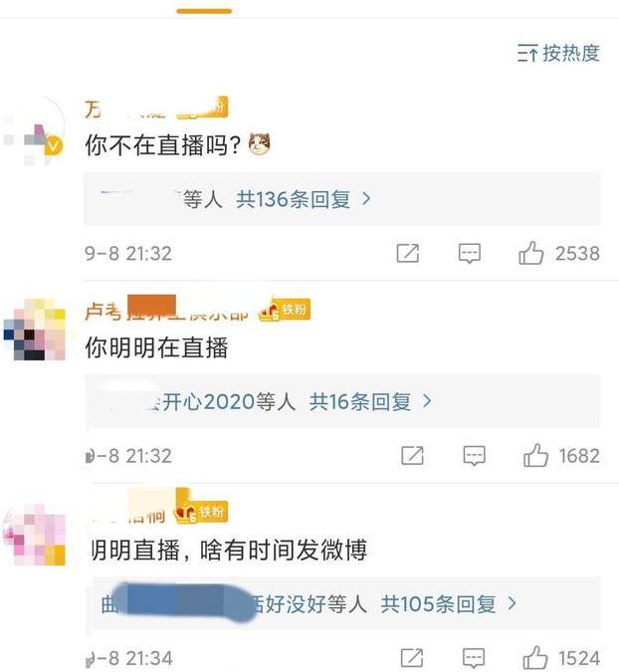Open username starting with 卢考

[x=166, y=310]
